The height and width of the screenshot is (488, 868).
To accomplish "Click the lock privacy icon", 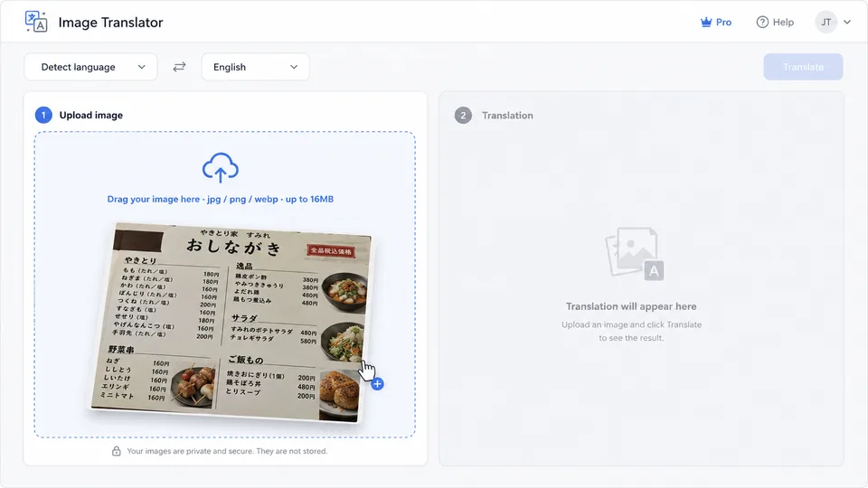I will (x=117, y=451).
